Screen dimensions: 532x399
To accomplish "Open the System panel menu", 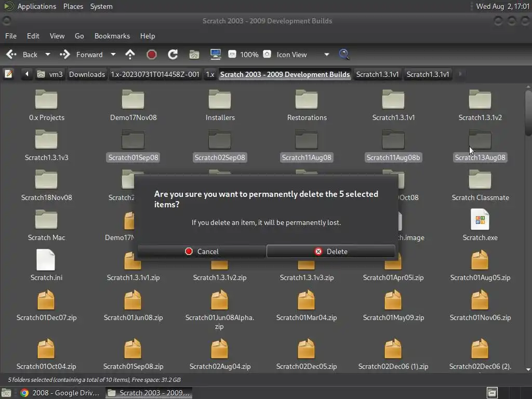I will (101, 6).
